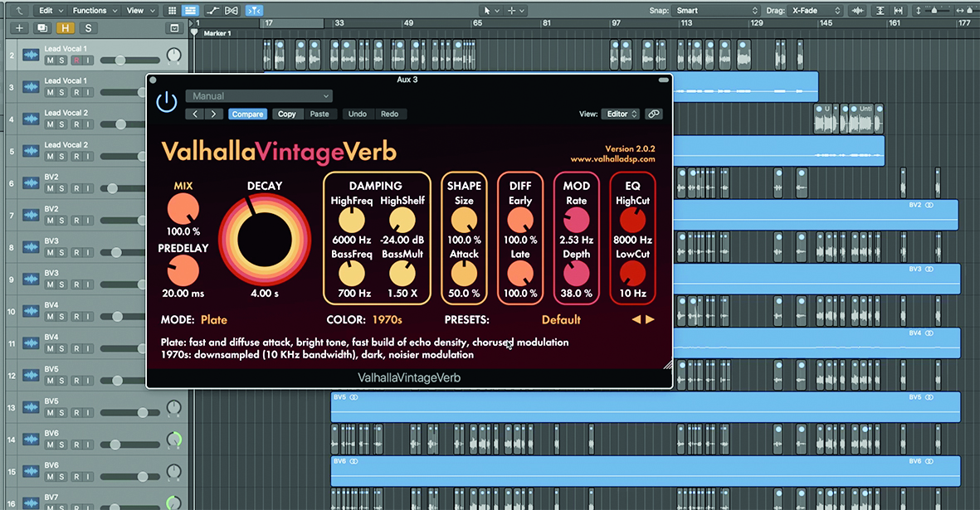Click the waveform zoom icon
Image resolution: width=980 pixels, height=510 pixels.
pos(857,11)
